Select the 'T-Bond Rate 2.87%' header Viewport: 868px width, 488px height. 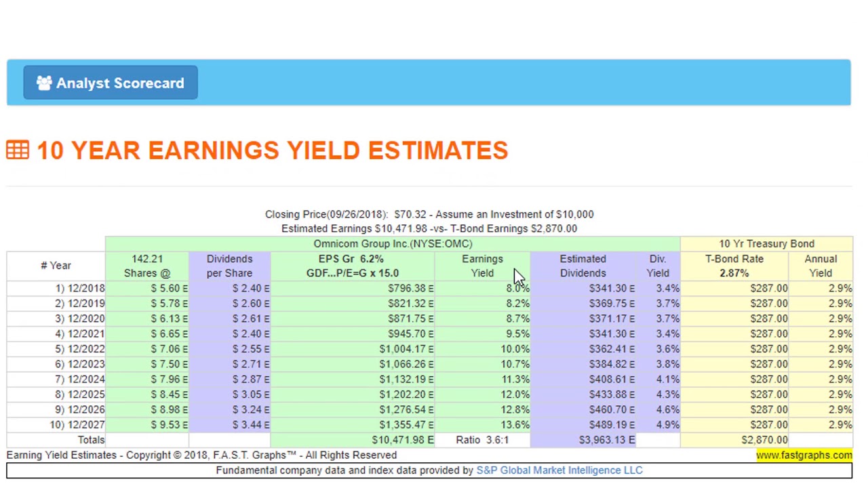pos(734,266)
